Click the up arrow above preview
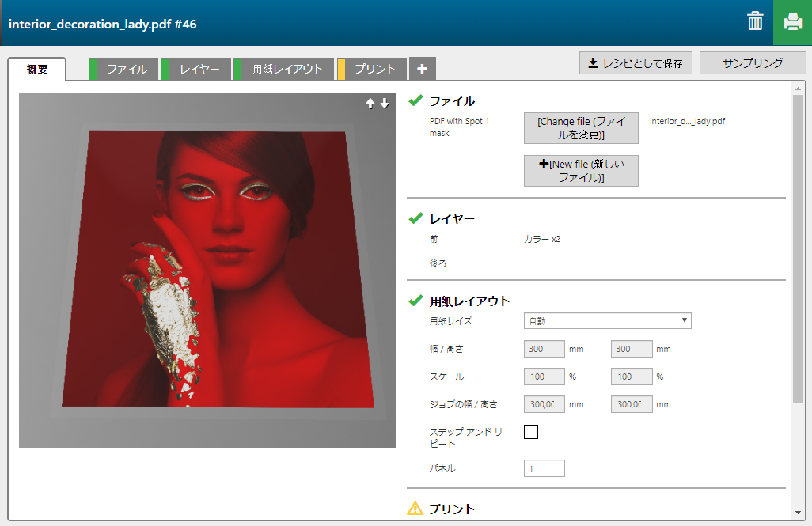This screenshot has width=812, height=526. click(x=370, y=104)
